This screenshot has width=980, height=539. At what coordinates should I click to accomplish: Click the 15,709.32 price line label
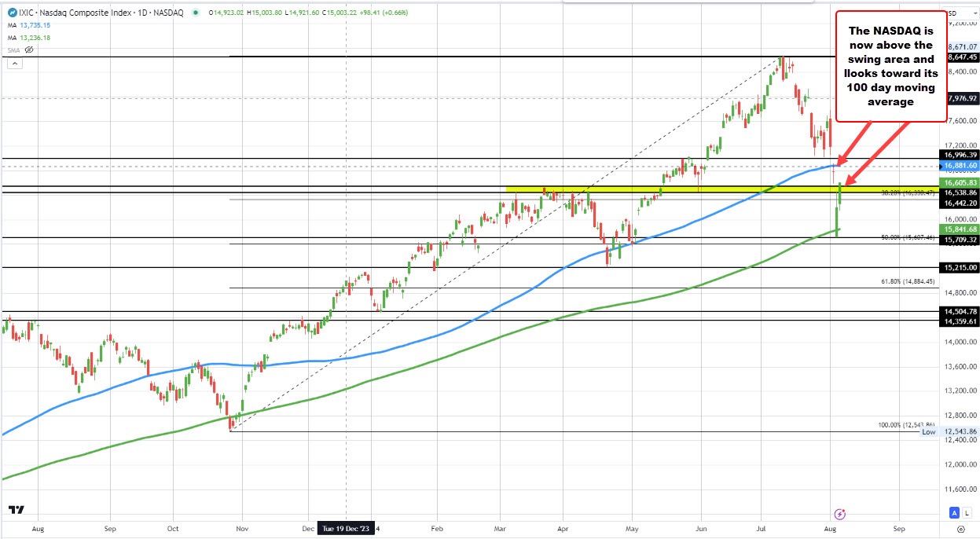point(960,240)
